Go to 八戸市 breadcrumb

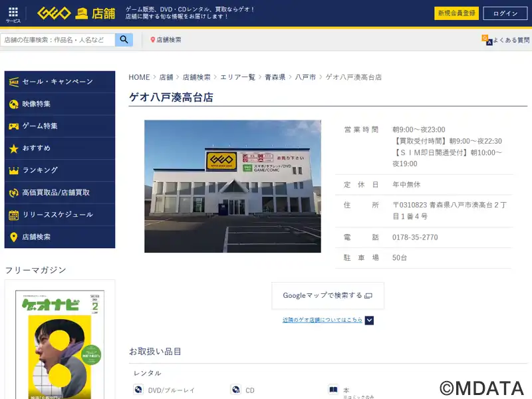pyautogui.click(x=305, y=77)
